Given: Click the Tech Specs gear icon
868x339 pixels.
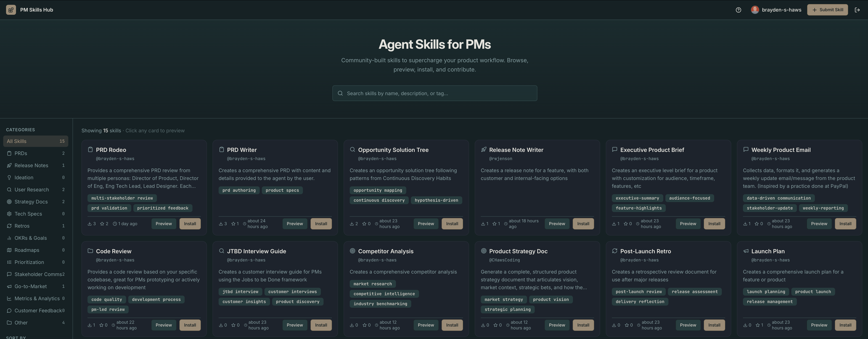Looking at the screenshot, I should click(9, 214).
